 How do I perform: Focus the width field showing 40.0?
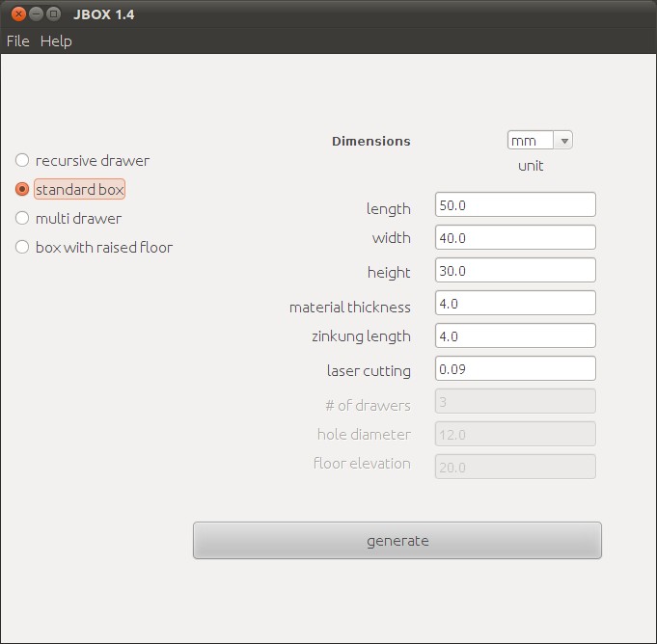(515, 237)
